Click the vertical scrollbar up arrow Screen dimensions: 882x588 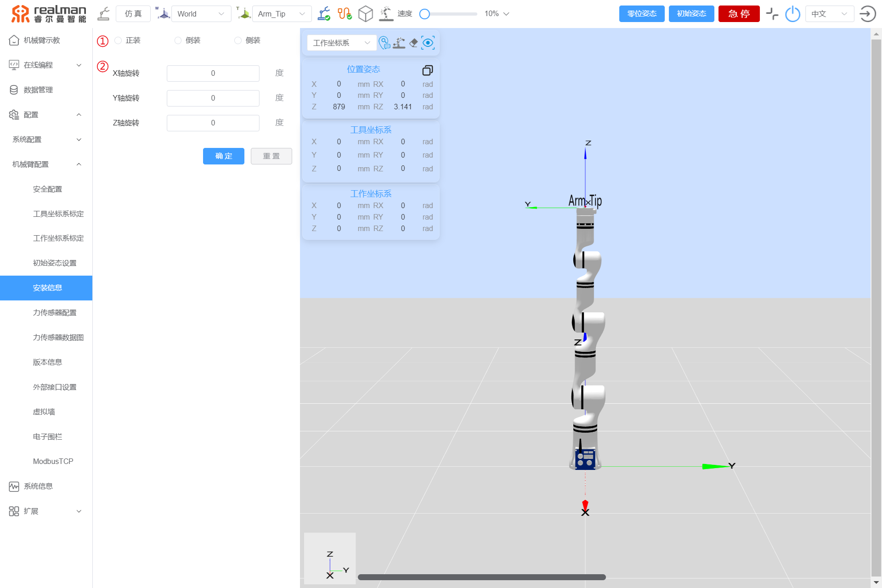(876, 34)
